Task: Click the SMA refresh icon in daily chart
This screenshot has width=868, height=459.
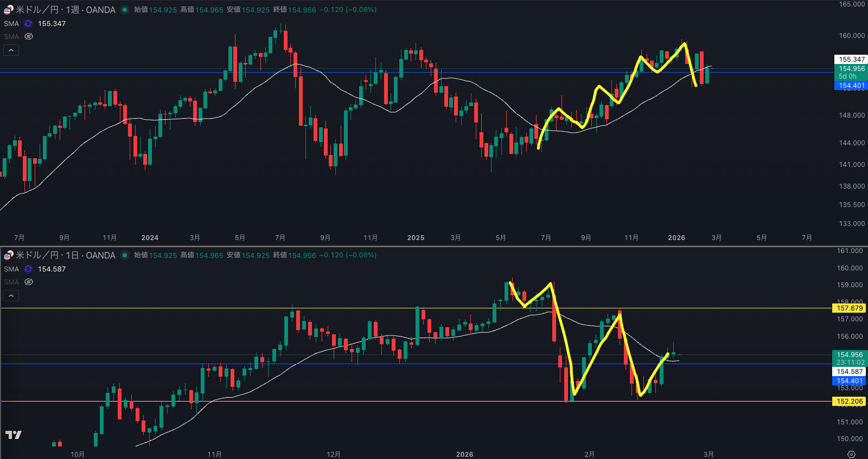Action: click(x=28, y=269)
